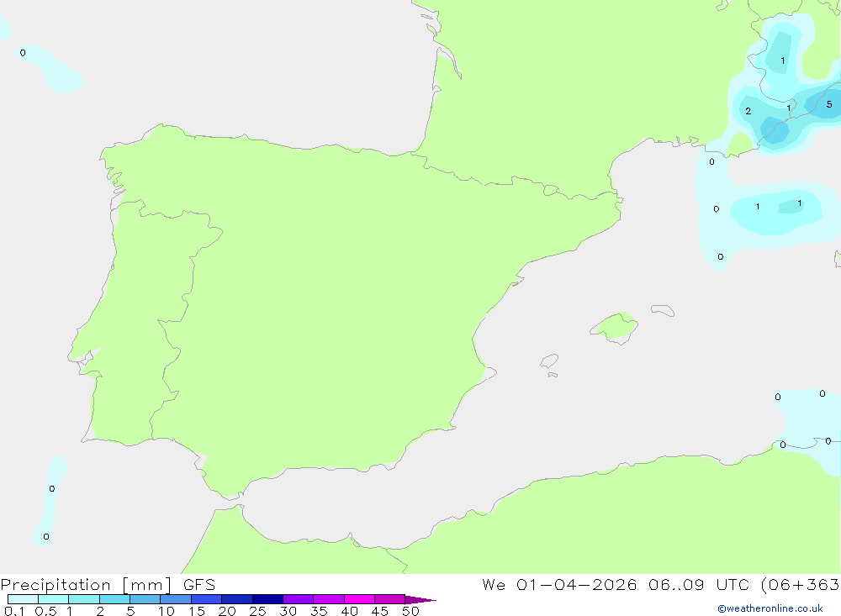Click the 20–25 mm legend color box
841x616 pixels.
[237, 599]
